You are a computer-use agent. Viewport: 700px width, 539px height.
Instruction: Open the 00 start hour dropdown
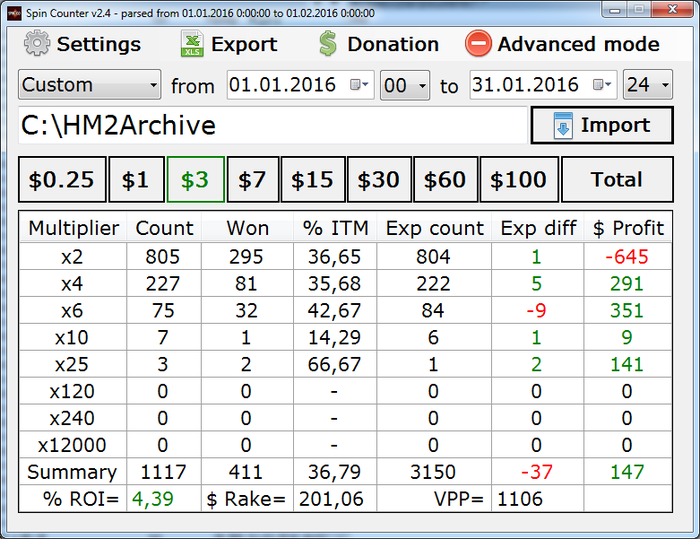point(405,85)
